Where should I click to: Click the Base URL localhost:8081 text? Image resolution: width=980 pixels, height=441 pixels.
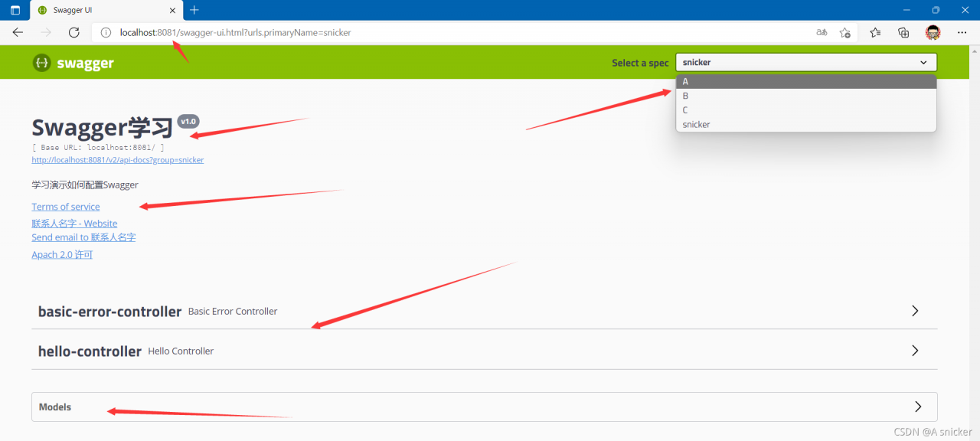point(98,147)
